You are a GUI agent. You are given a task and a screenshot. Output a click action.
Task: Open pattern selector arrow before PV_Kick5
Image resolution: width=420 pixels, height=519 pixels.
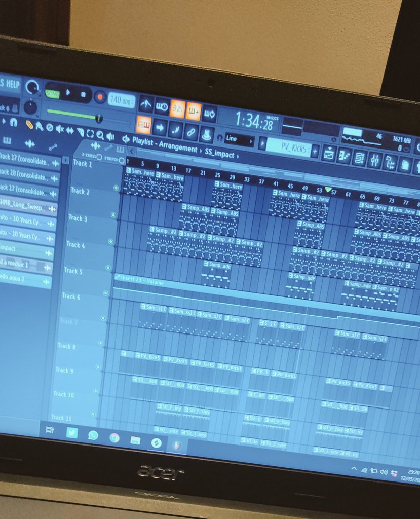click(x=262, y=143)
